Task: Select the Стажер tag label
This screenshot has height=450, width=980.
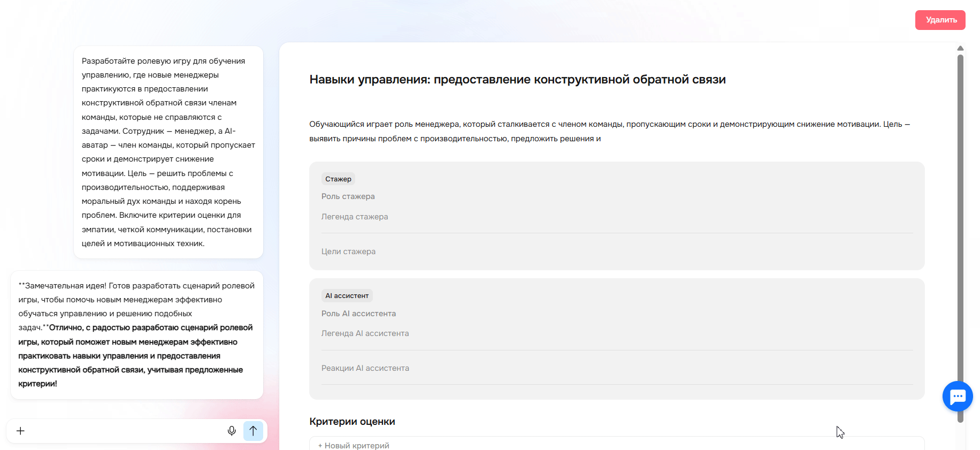Action: 338,179
